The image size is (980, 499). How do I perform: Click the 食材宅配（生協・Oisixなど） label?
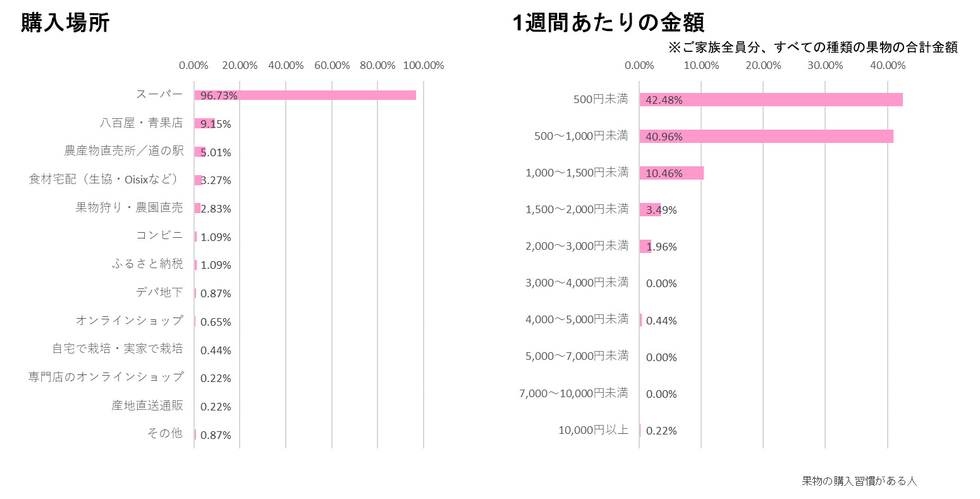pos(106,180)
